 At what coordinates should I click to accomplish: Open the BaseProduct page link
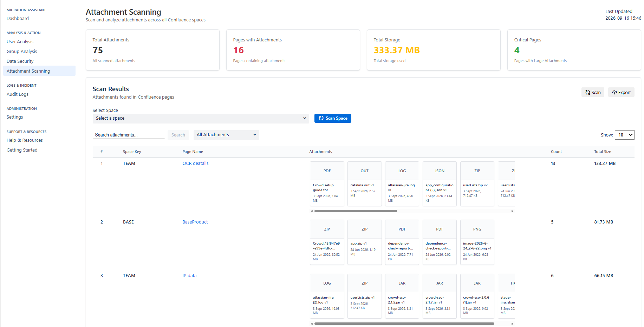(195, 222)
